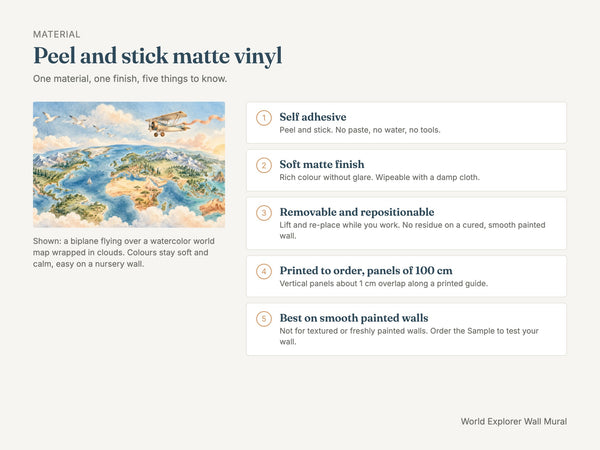Select the Self adhesive heading
Viewport: 600px width, 450px height.
point(313,117)
